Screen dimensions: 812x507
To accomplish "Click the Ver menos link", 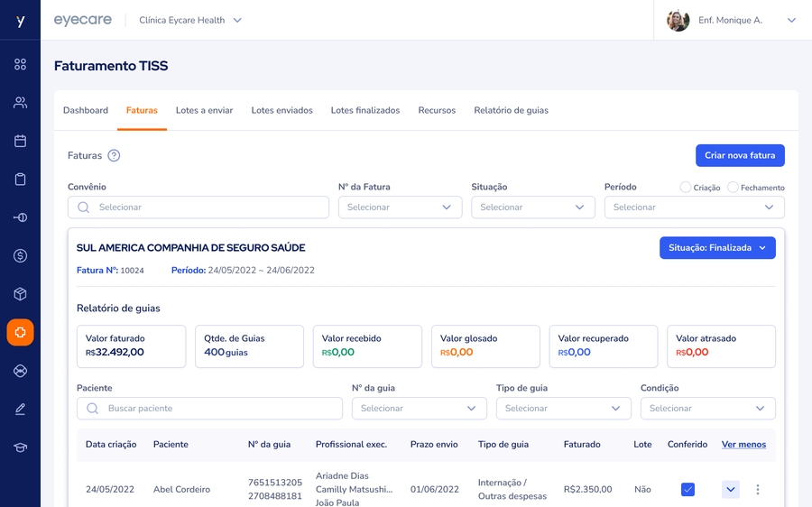I will [x=743, y=444].
